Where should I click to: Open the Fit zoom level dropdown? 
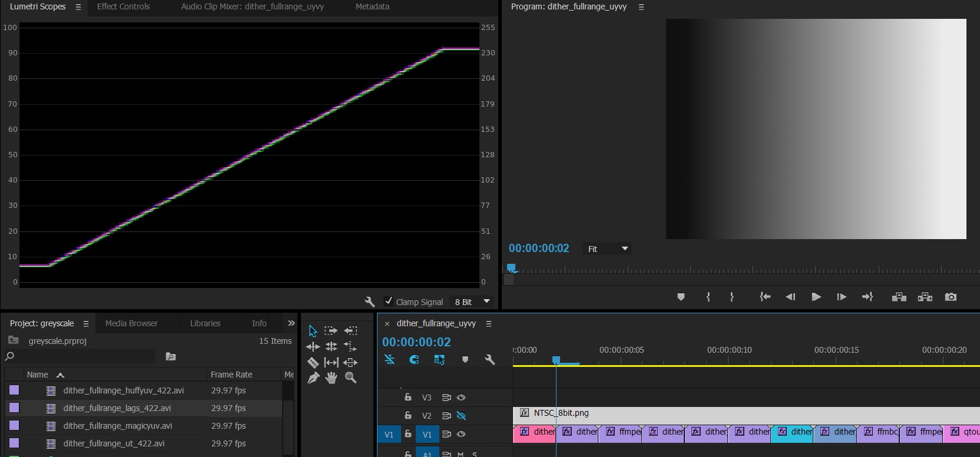[x=607, y=249]
